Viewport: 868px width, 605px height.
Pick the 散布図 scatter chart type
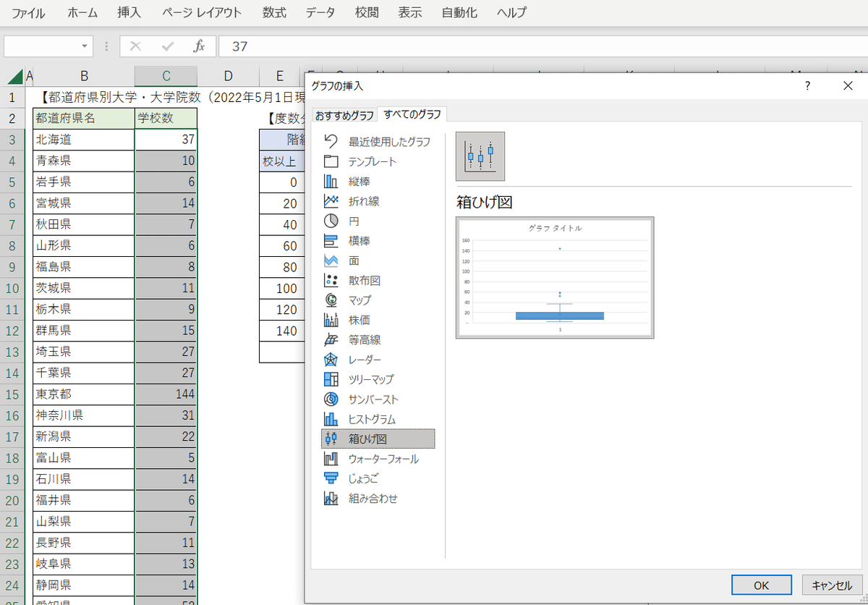point(364,280)
